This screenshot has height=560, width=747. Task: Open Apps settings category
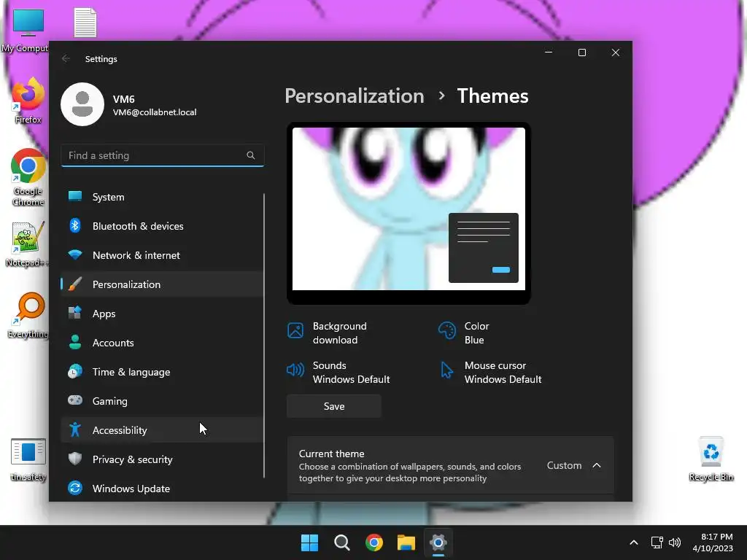(162, 314)
